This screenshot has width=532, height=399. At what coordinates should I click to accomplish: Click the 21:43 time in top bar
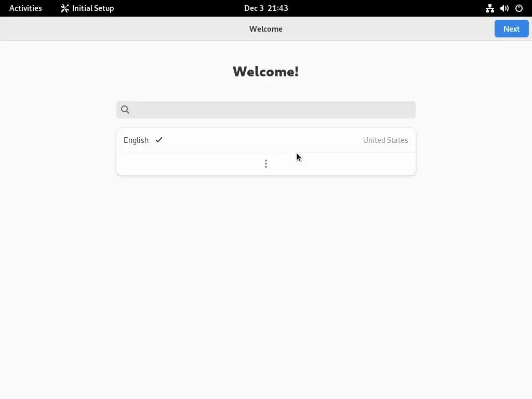pyautogui.click(x=278, y=8)
